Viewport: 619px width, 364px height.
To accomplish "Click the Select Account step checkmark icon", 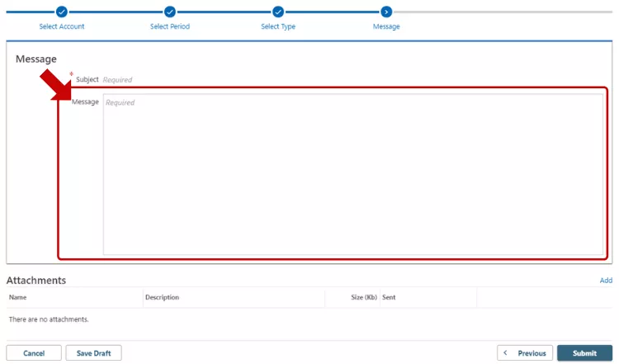I will coord(62,12).
